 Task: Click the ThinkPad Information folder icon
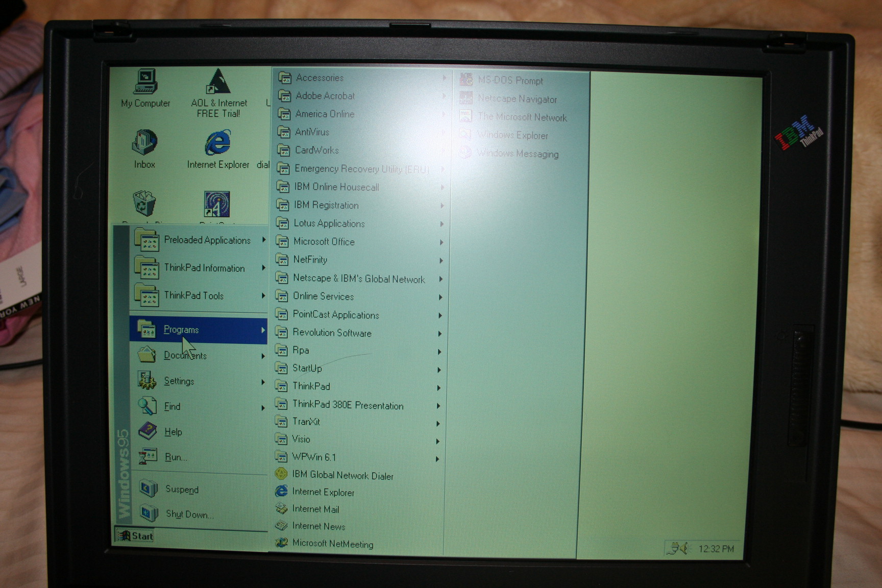(x=146, y=268)
